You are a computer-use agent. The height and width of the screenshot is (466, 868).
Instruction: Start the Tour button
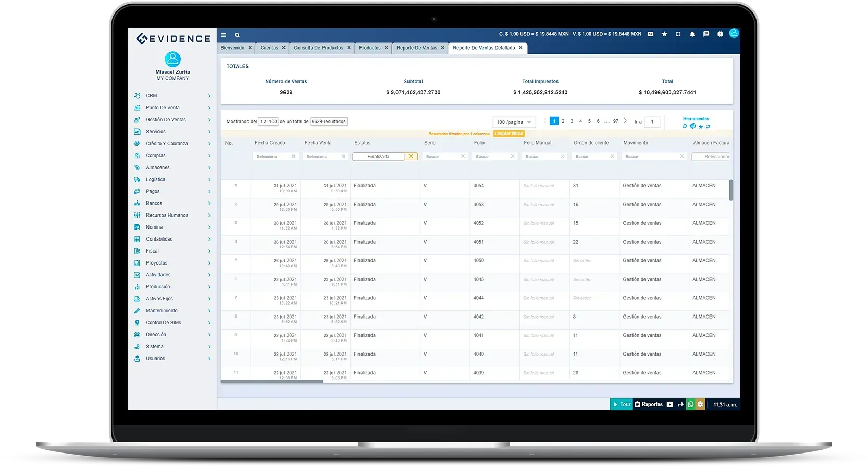pyautogui.click(x=622, y=405)
